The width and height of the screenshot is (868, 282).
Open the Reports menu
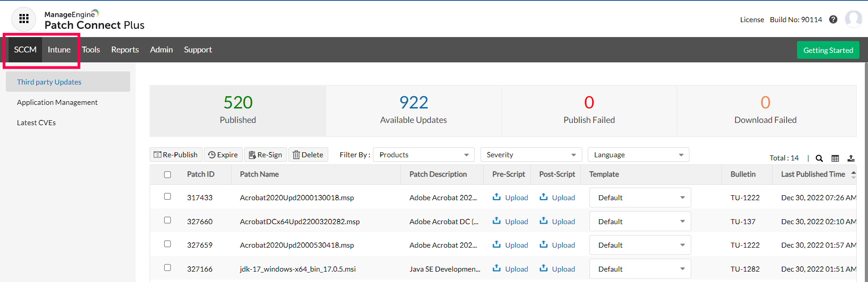point(125,50)
